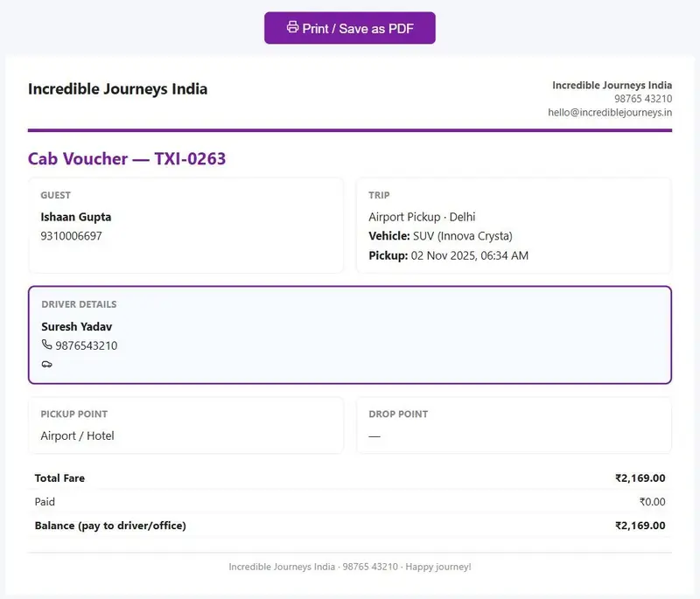Select the Airport / Hotel pickup point
The height and width of the screenshot is (599, 700).
[x=77, y=435]
